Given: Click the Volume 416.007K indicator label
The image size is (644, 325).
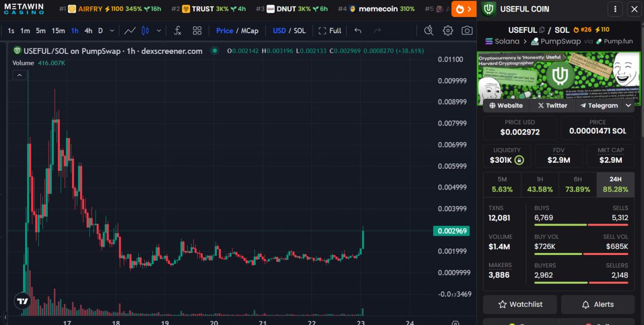Looking at the screenshot, I should 39,63.
